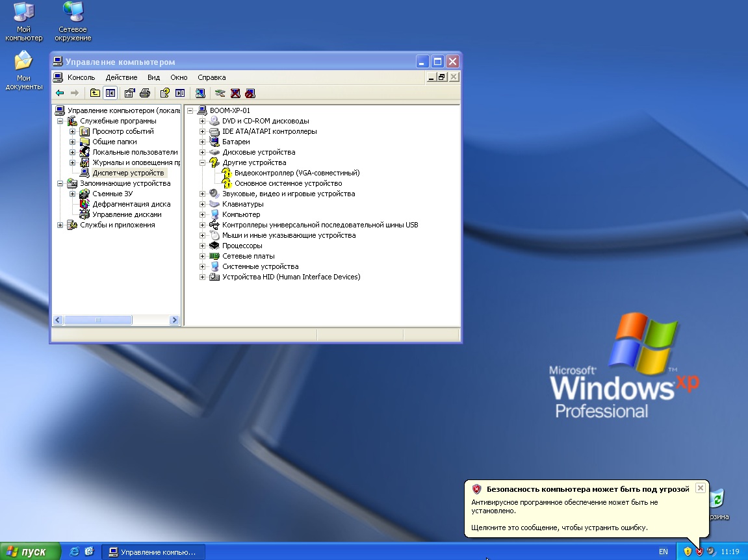
Task: Select Видеоконтроллер (VGA-совместимый) device
Action: click(x=296, y=173)
